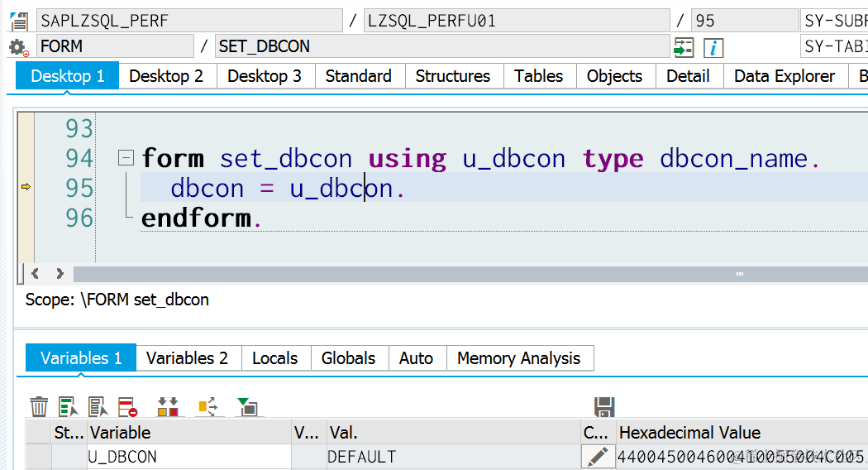Switch to the Desktop 1 tab
The height and width of the screenshot is (470, 868).
coord(68,76)
